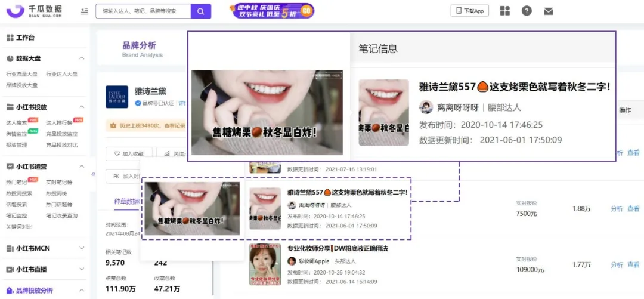Click the avatar of 离离呀呀呀 in the list row
Viewport: 644px width, 299px height.
(x=292, y=205)
